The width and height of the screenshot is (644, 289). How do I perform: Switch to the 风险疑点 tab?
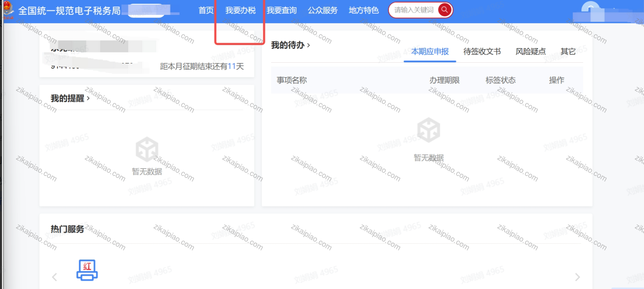pyautogui.click(x=531, y=52)
